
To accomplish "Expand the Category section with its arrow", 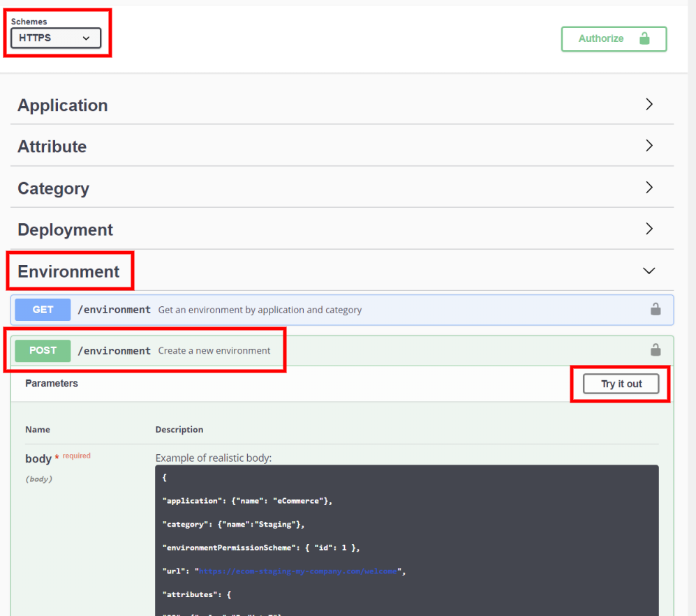I will pos(649,188).
